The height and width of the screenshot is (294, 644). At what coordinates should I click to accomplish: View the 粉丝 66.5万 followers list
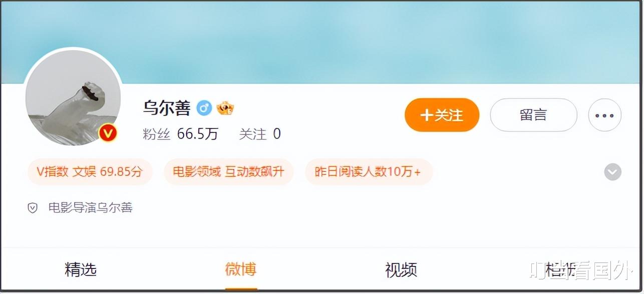tap(180, 134)
